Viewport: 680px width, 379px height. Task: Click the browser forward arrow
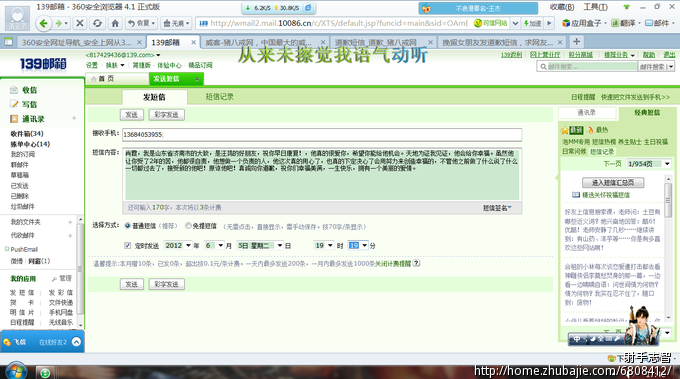click(x=59, y=23)
